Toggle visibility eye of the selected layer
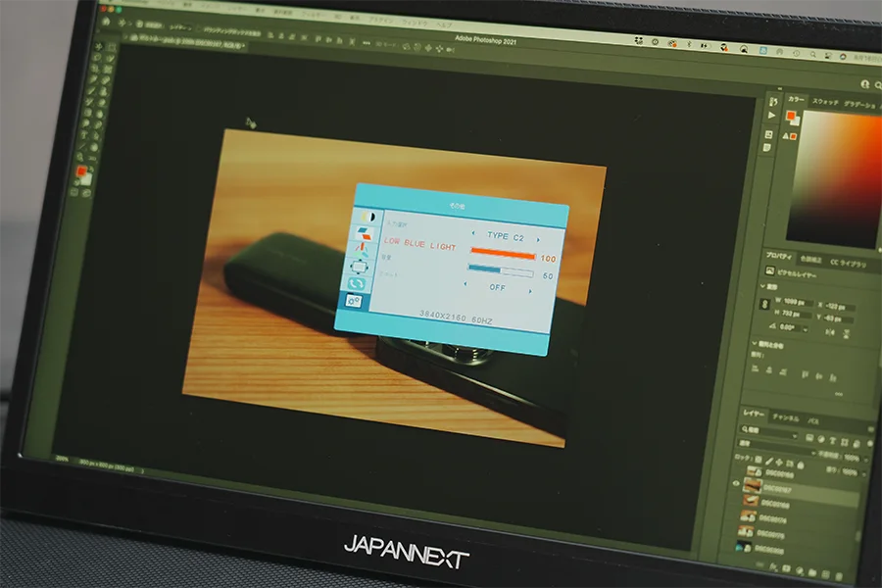Image resolution: width=882 pixels, height=588 pixels. [736, 483]
